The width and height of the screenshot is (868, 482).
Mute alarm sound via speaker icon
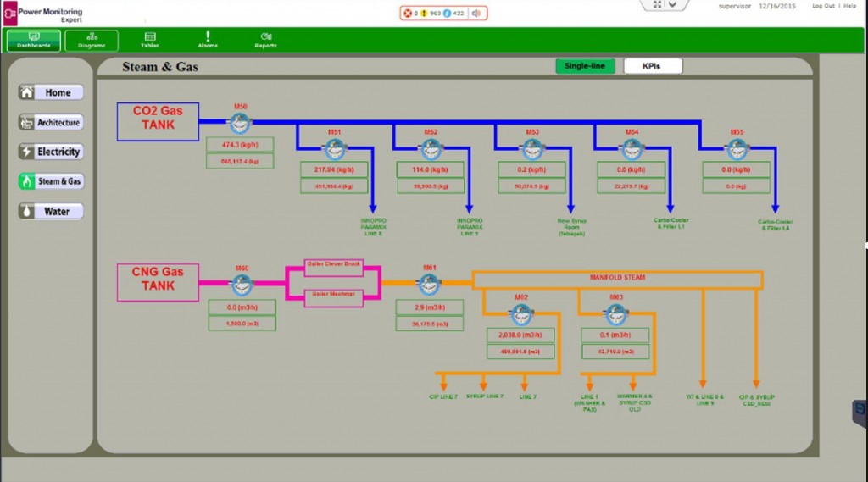tap(476, 14)
